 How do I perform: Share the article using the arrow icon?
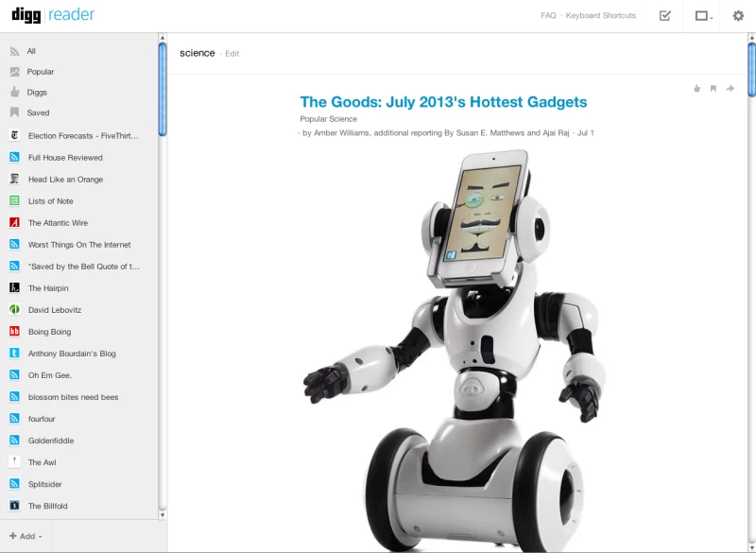[x=730, y=89]
